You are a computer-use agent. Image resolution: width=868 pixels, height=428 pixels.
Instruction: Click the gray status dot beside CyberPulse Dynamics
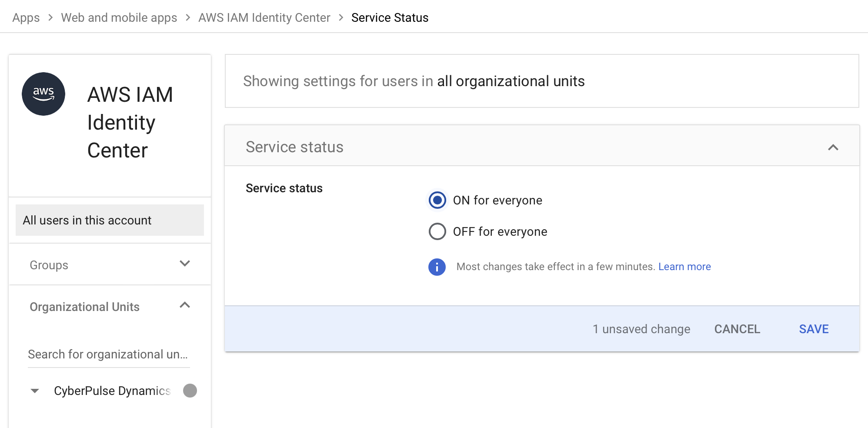190,391
